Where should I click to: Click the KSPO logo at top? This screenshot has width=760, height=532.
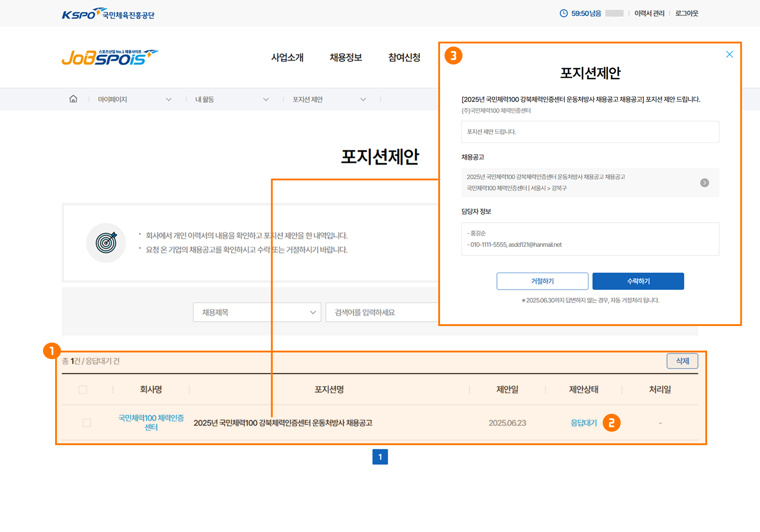108,14
